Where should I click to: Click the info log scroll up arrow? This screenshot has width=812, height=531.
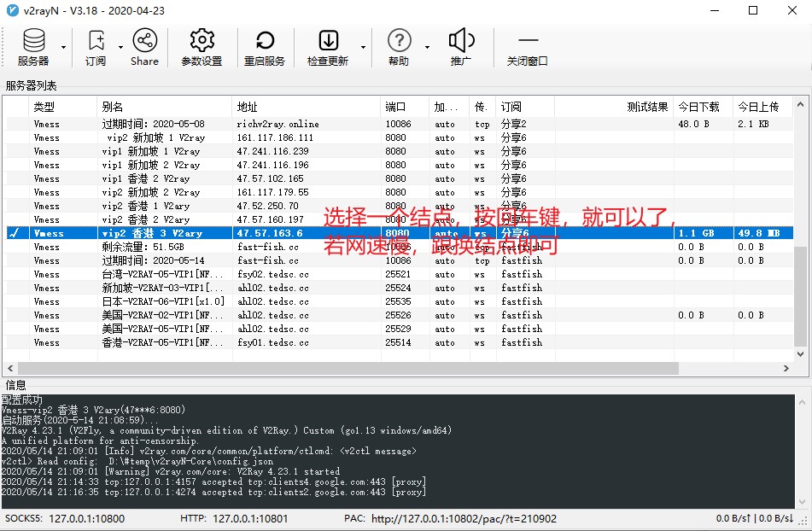(x=802, y=402)
